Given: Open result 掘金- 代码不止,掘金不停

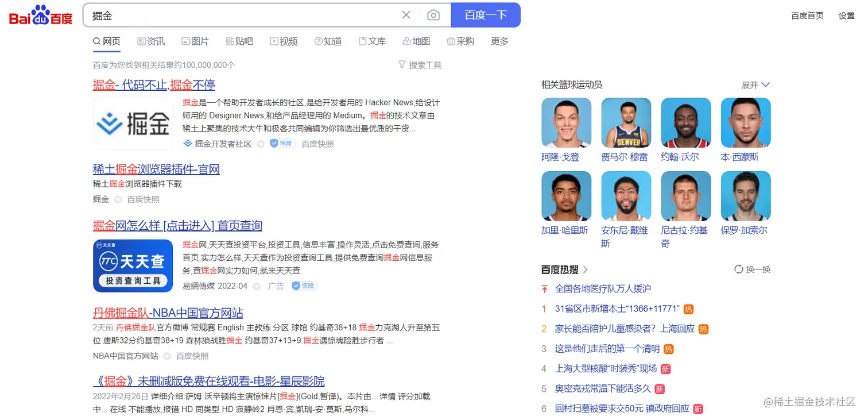Looking at the screenshot, I should (154, 85).
